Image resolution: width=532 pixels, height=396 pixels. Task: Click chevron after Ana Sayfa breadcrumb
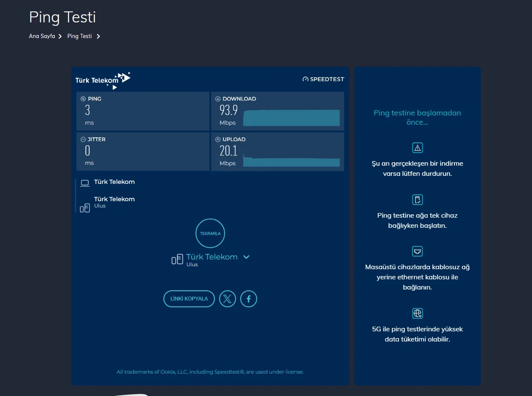pyautogui.click(x=60, y=36)
